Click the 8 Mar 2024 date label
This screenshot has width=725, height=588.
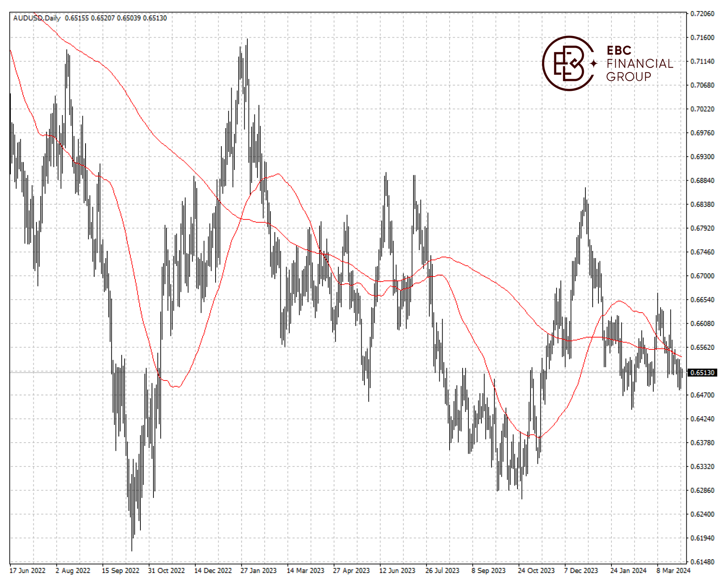point(673,571)
